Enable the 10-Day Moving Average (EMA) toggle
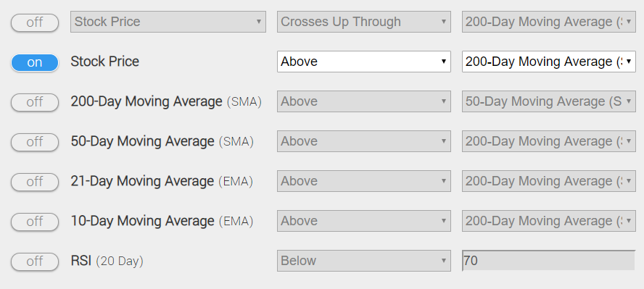 tap(35, 222)
